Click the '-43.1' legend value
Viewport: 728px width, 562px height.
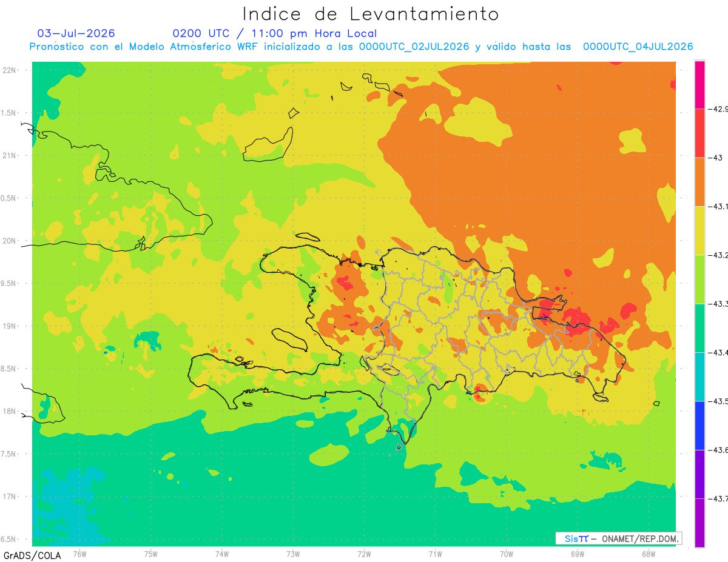point(718,207)
